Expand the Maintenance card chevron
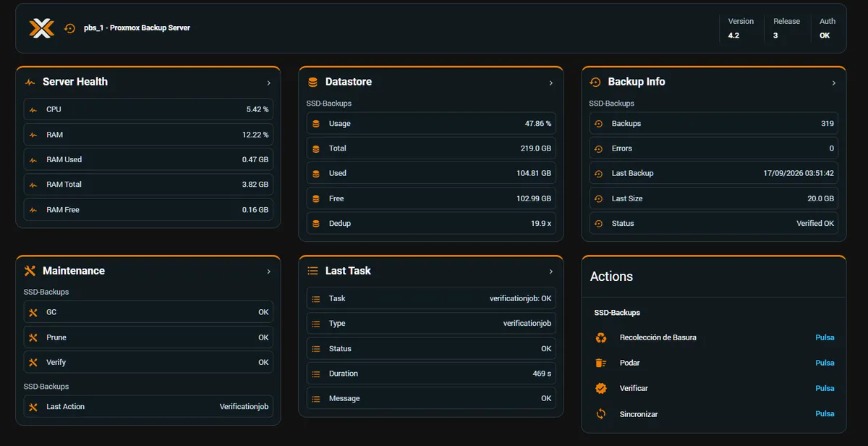This screenshot has width=868, height=446. [268, 272]
